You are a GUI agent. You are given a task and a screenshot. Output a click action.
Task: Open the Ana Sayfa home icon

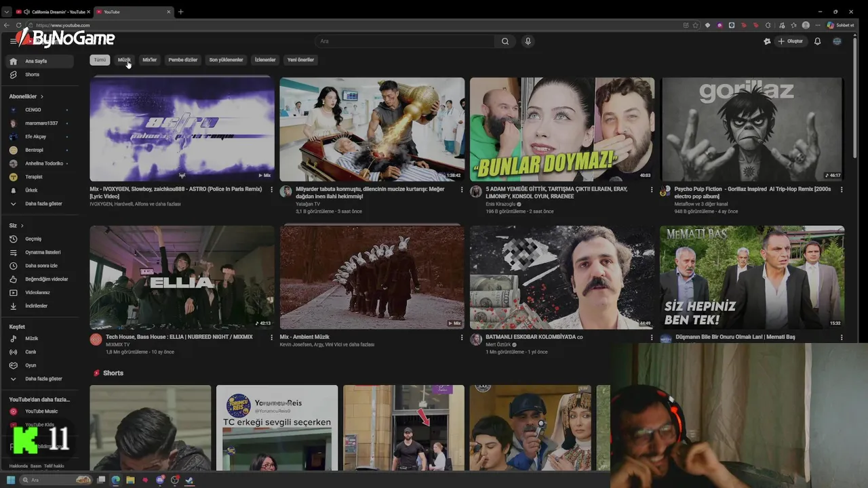[13, 61]
